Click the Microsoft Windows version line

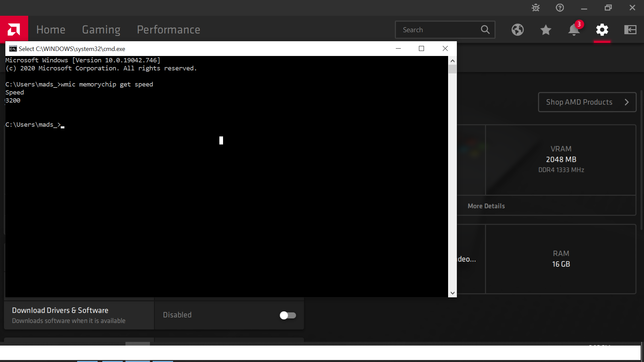coord(83,60)
